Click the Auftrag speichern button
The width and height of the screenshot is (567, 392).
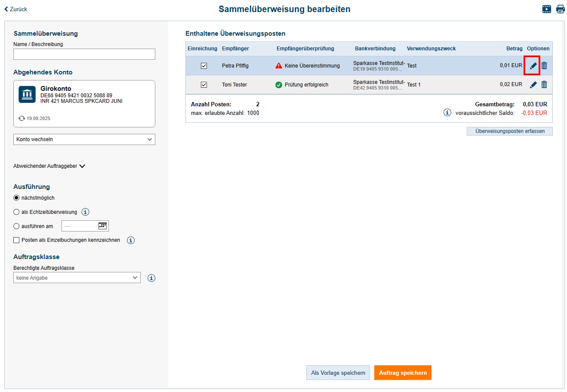tap(403, 373)
